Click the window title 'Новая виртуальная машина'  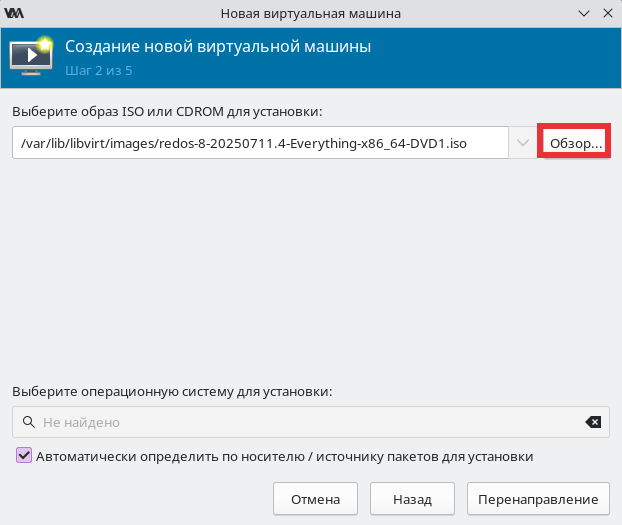pyautogui.click(x=311, y=13)
